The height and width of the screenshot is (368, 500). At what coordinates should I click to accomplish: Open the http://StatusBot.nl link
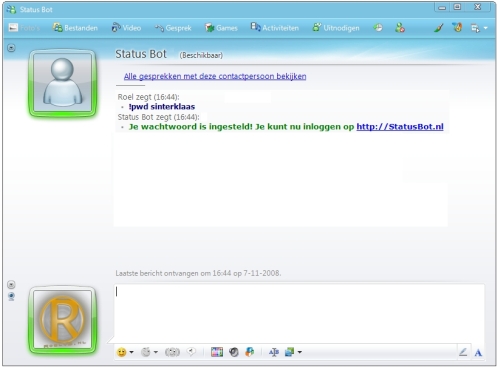point(400,127)
